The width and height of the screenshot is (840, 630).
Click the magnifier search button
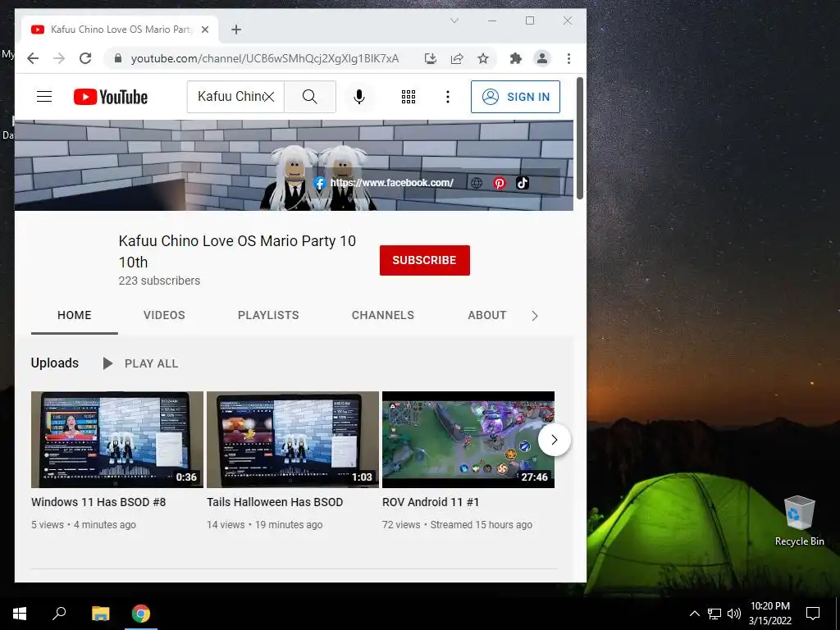(309, 97)
